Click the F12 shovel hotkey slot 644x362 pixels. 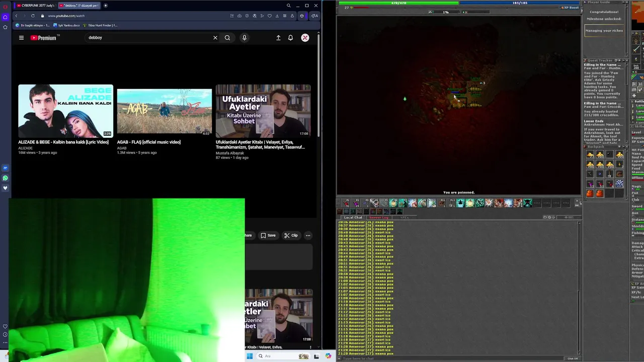(451, 203)
